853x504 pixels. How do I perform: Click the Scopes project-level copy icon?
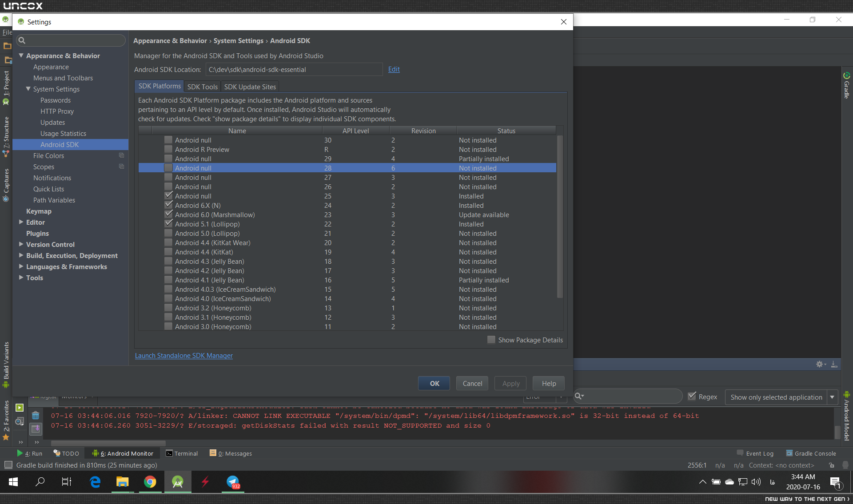pyautogui.click(x=121, y=167)
